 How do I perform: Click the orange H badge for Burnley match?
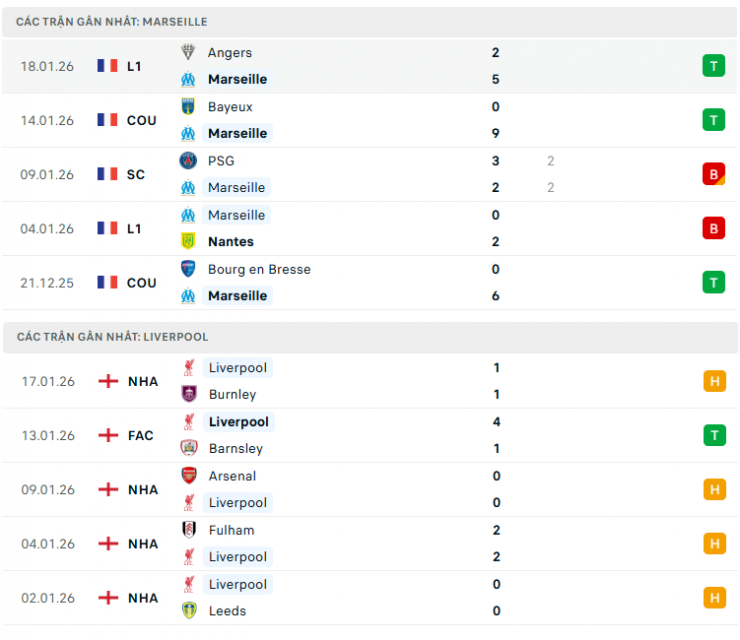(x=714, y=381)
